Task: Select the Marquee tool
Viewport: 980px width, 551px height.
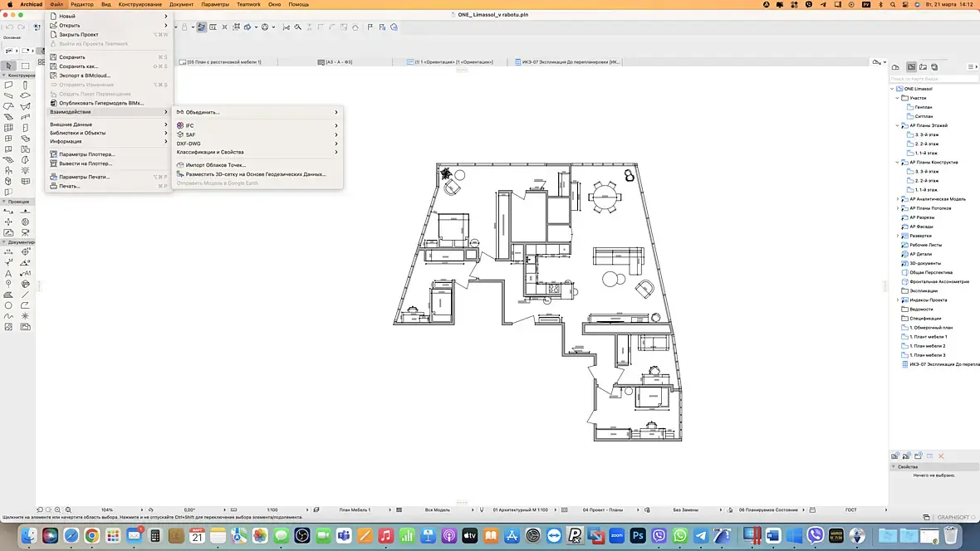Action: click(26, 66)
